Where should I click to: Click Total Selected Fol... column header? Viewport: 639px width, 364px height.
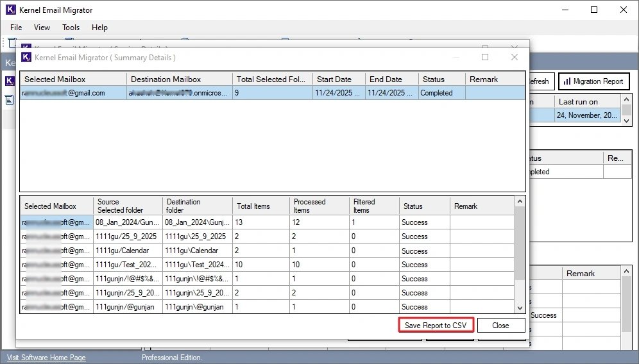point(273,79)
